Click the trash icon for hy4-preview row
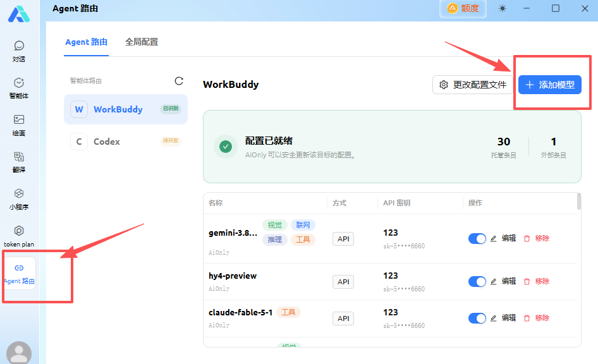This screenshot has height=364, width=598. [527, 282]
